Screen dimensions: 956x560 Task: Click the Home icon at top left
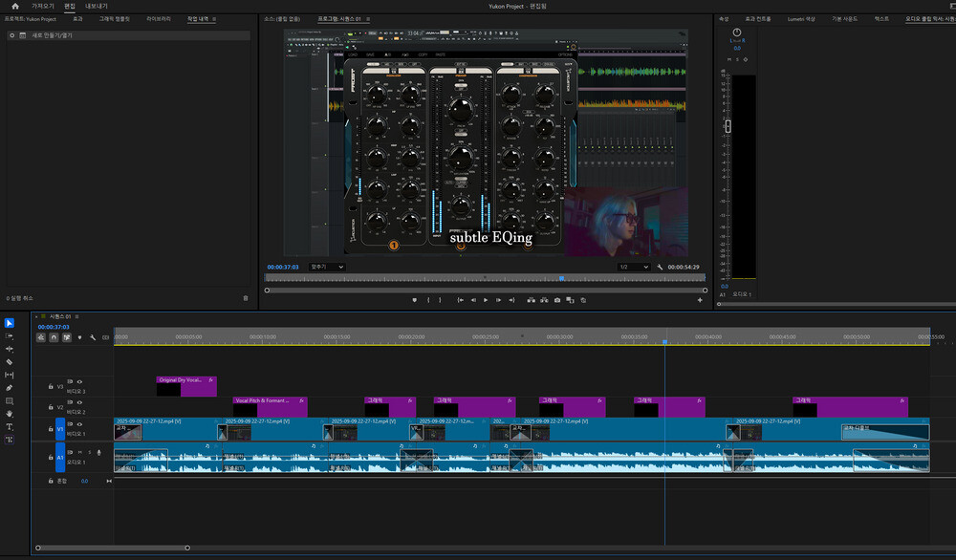[15, 6]
